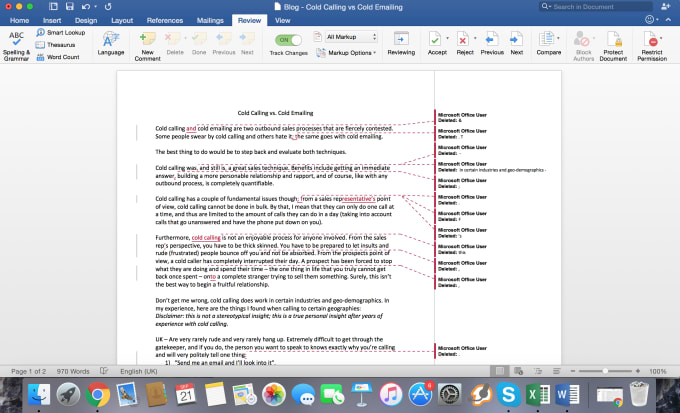680x413 pixels.
Task: Redo the last action
Action: tap(108, 7)
